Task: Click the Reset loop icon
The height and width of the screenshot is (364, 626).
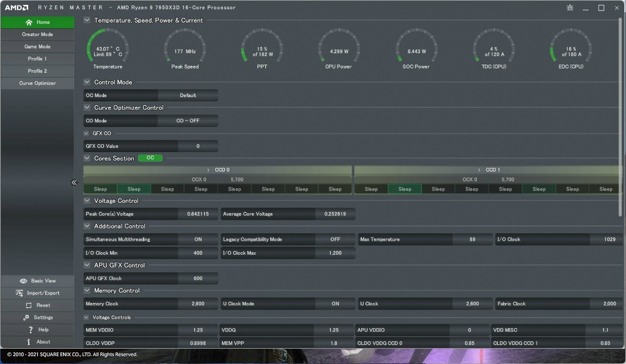Action: (28, 305)
